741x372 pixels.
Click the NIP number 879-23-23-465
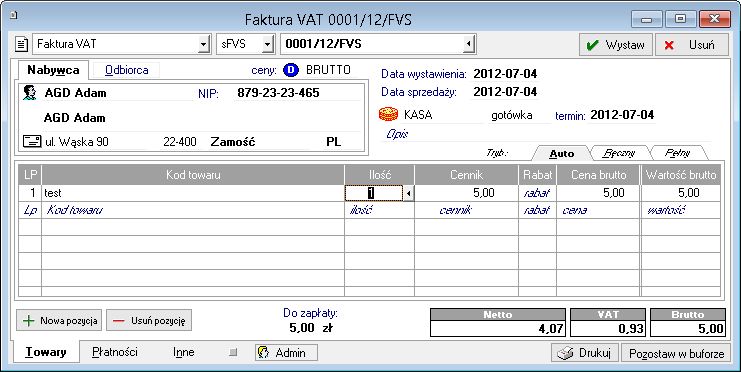pyautogui.click(x=278, y=93)
